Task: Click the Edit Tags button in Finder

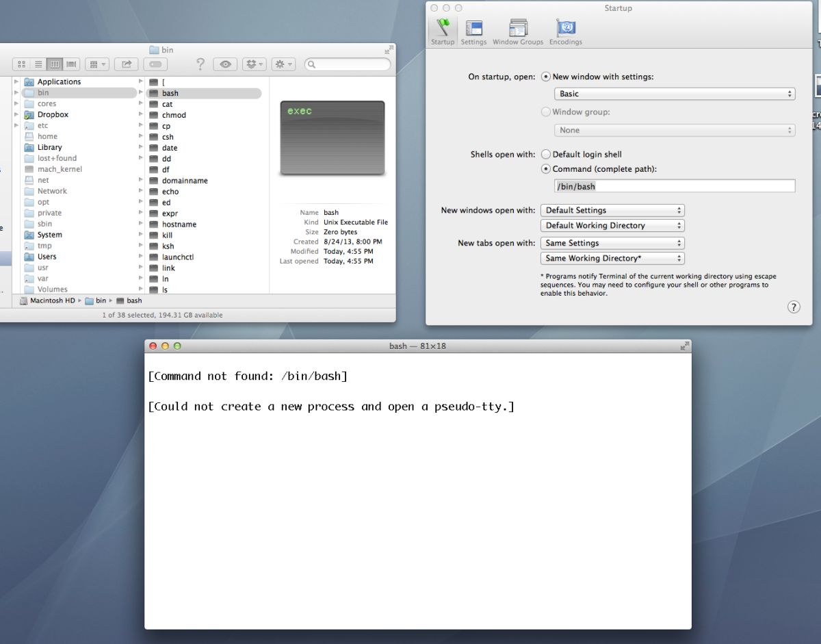Action: pyautogui.click(x=156, y=64)
